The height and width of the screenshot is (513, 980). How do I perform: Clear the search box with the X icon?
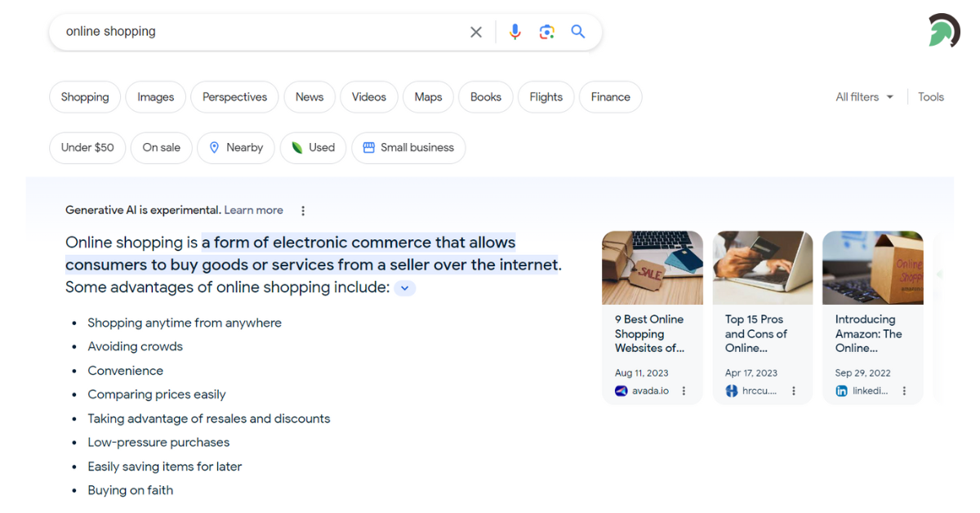pos(476,32)
